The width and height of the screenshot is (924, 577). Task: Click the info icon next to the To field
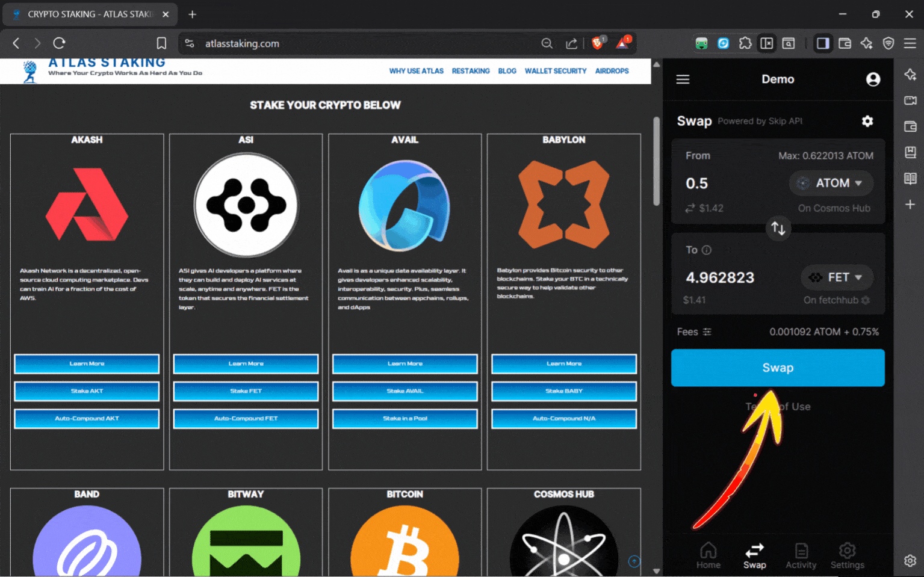[706, 250]
